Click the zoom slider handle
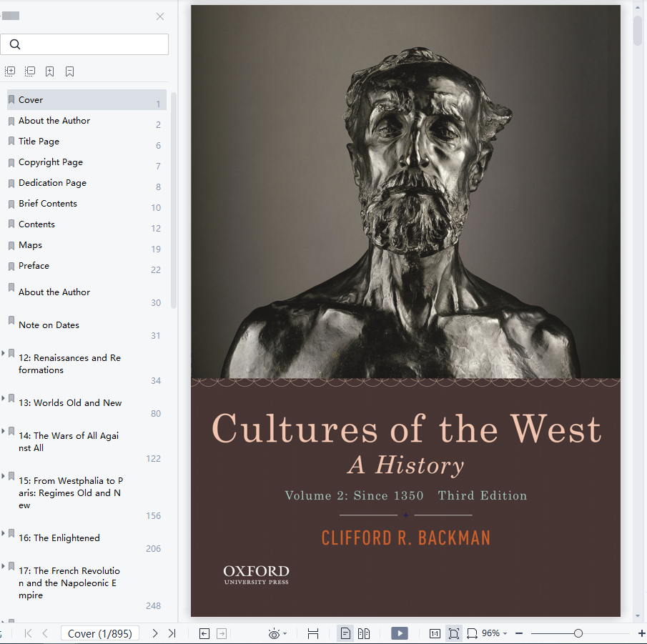647x644 pixels. click(x=578, y=633)
